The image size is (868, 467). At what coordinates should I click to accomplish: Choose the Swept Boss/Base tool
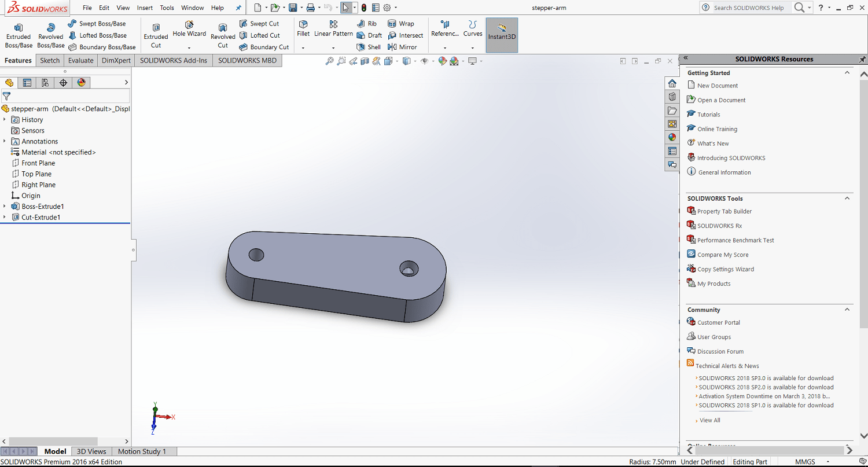pos(97,24)
